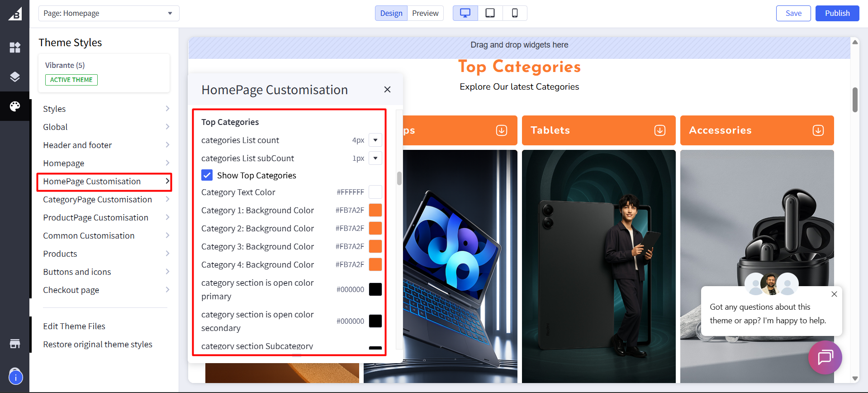Pick Category 3 Background Color swatch

pyautogui.click(x=375, y=246)
